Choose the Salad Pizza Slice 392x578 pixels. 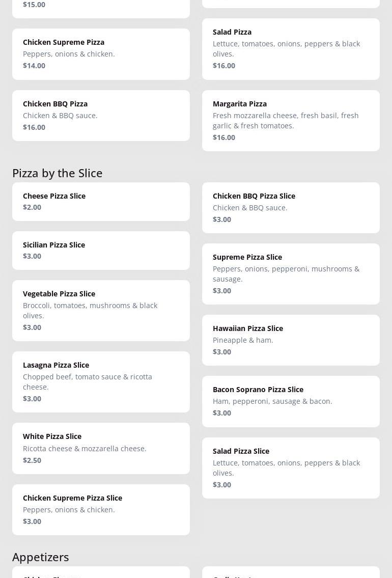coord(291,468)
